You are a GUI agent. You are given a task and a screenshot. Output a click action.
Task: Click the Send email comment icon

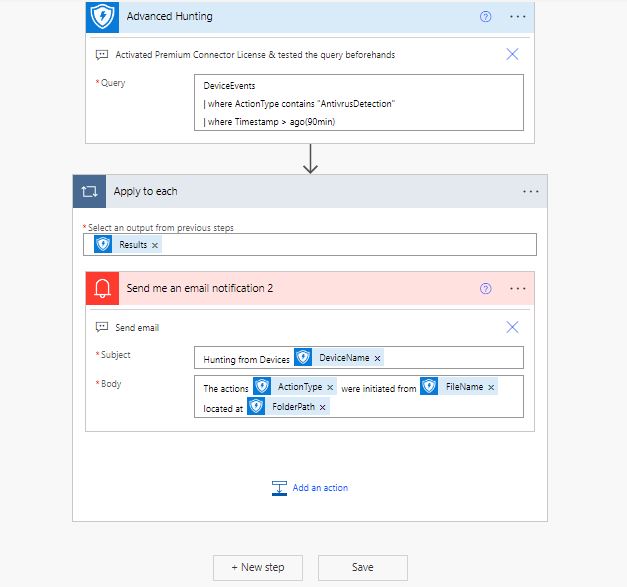click(102, 327)
